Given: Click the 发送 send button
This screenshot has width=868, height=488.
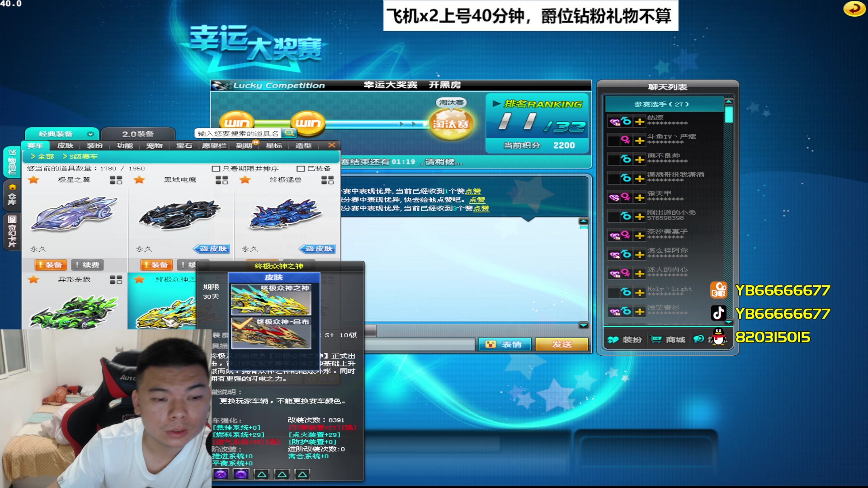Looking at the screenshot, I should (562, 344).
